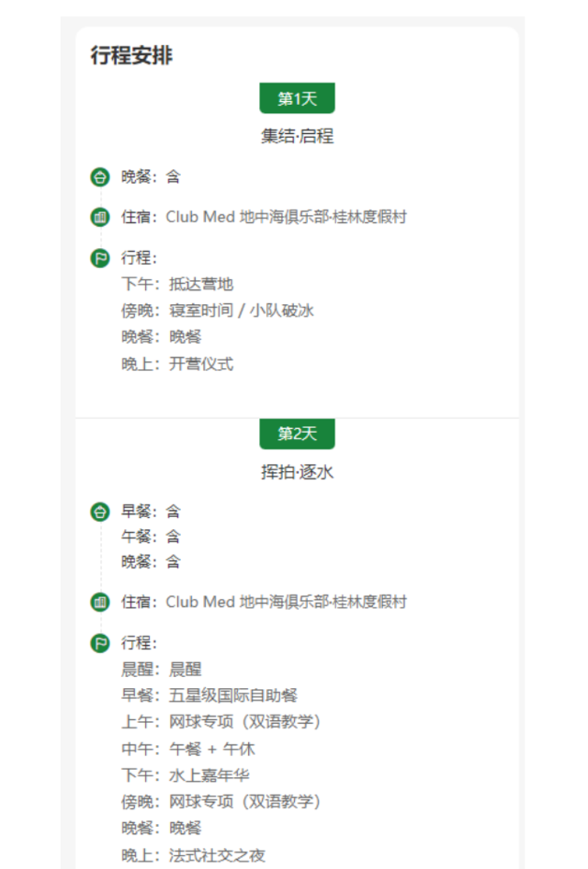Select the 寝室时间 / 小队破冰 schedule line
The height and width of the screenshot is (869, 588).
(218, 310)
